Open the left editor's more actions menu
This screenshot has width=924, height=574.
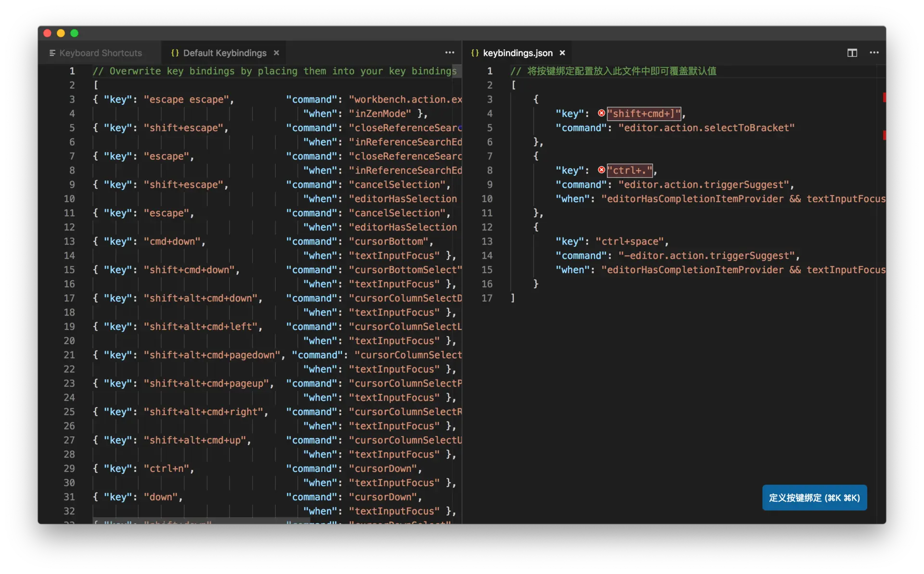click(449, 53)
